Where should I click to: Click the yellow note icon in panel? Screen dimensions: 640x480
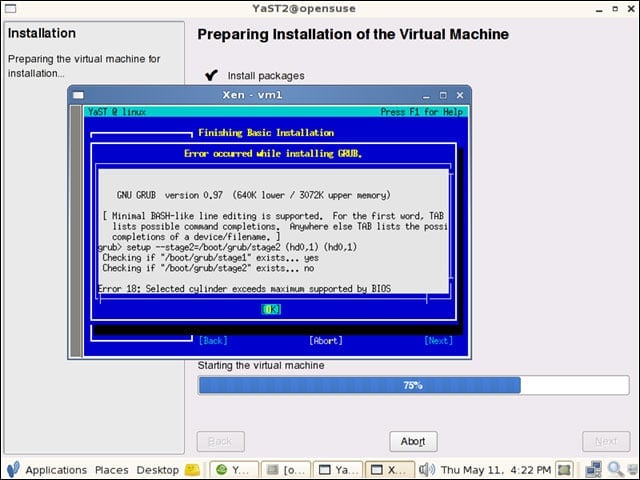pyautogui.click(x=192, y=470)
